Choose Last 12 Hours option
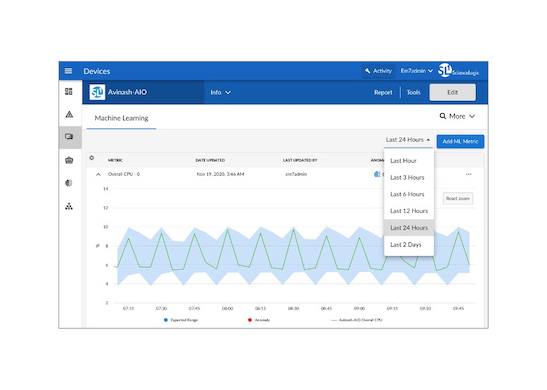 tap(409, 211)
